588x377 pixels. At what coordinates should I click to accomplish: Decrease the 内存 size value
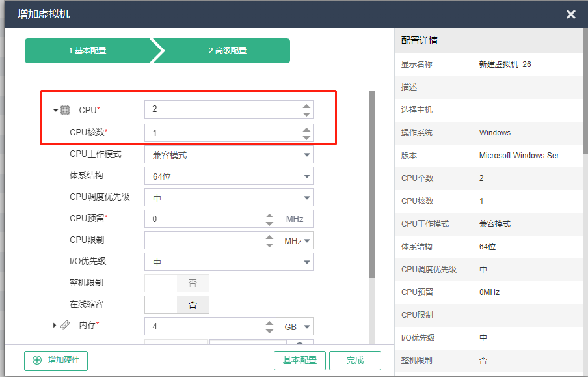(269, 331)
